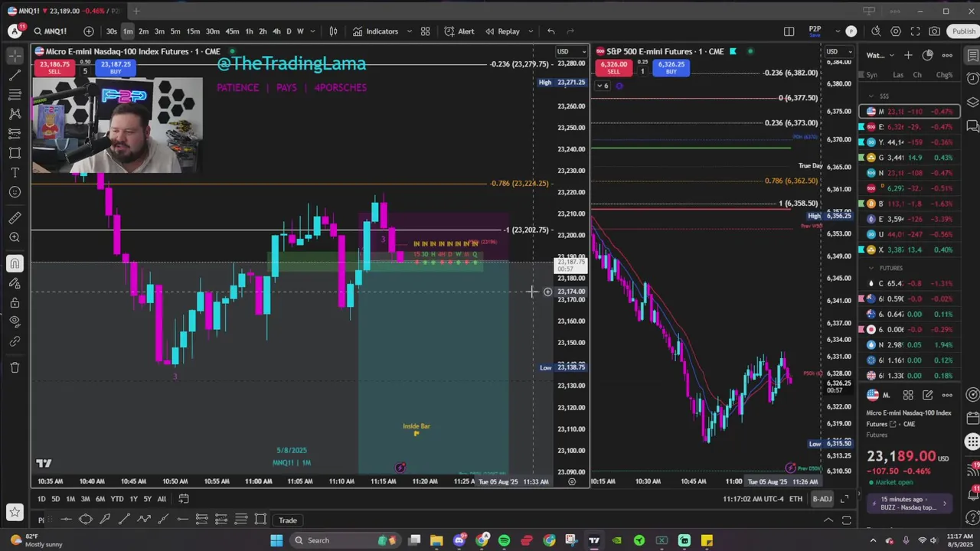This screenshot has height=551, width=980.
Task: Collapse the FUTURES watchlist section
Action: coord(871,268)
